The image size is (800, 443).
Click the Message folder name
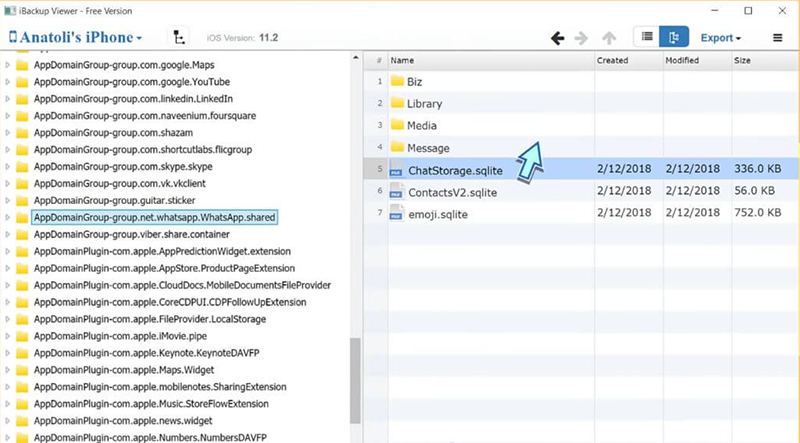coord(428,148)
